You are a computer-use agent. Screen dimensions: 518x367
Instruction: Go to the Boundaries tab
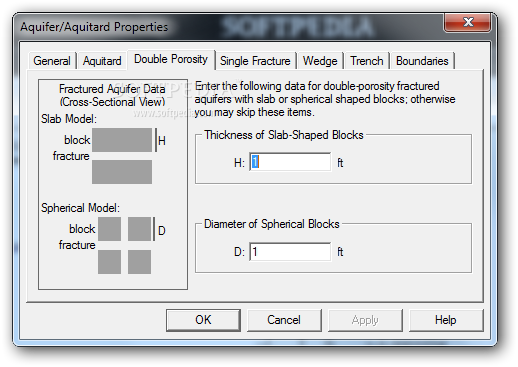(422, 61)
